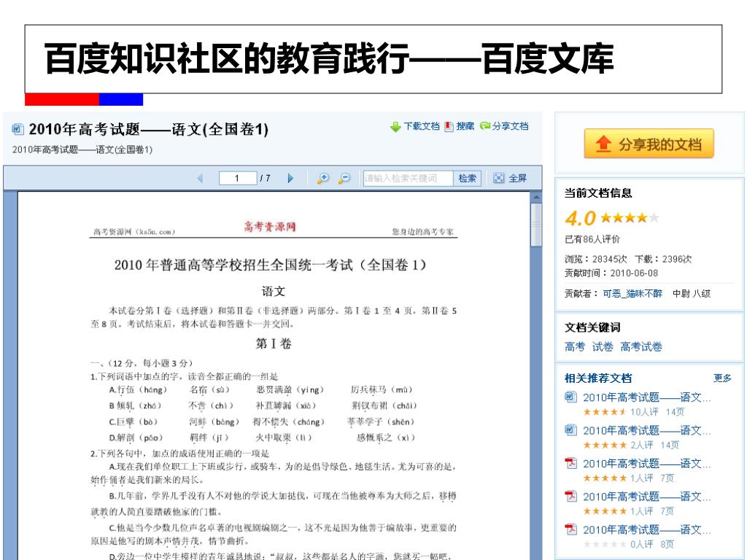Click the 搜藏 bookmark icon
The image size is (747, 560).
449,126
